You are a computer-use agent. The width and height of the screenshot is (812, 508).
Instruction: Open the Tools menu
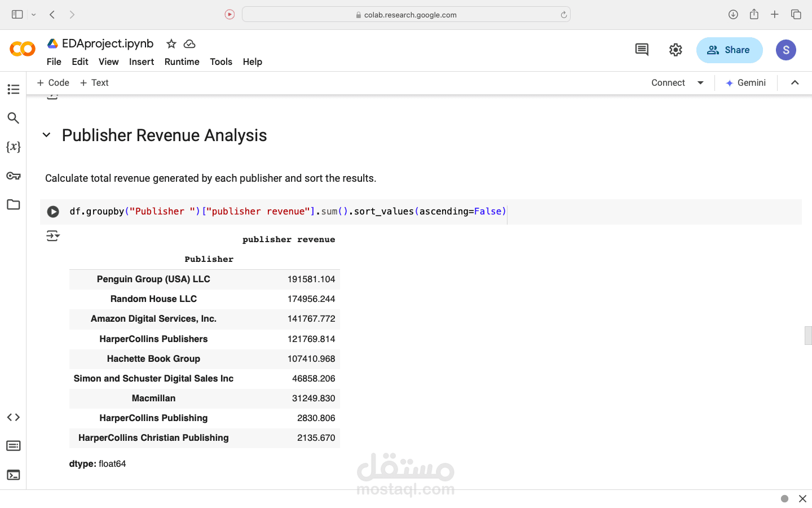pos(221,62)
